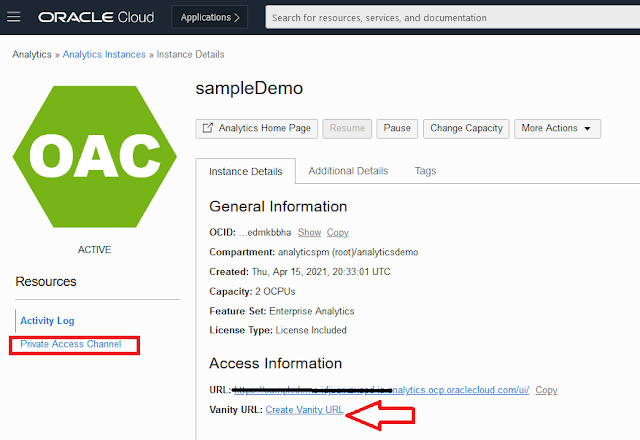Click Create Vanity URL link
Image resolution: width=640 pixels, height=440 pixels.
[x=304, y=410]
